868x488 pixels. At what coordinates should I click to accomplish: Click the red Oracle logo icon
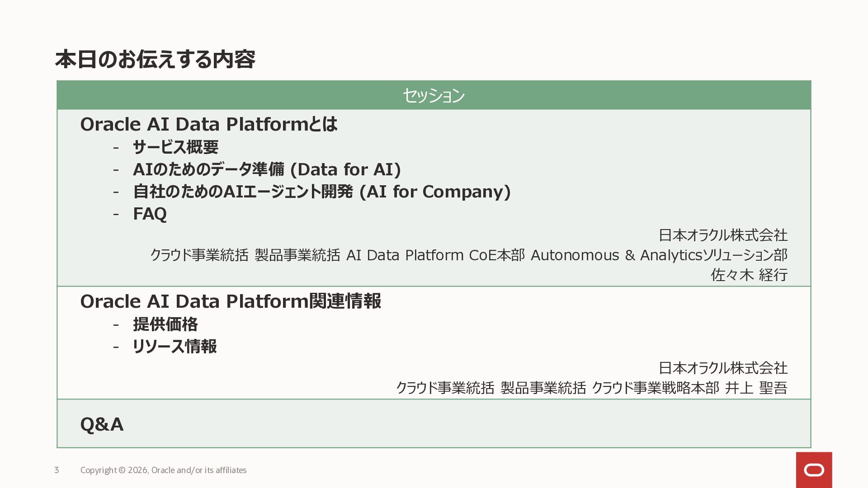point(814,470)
